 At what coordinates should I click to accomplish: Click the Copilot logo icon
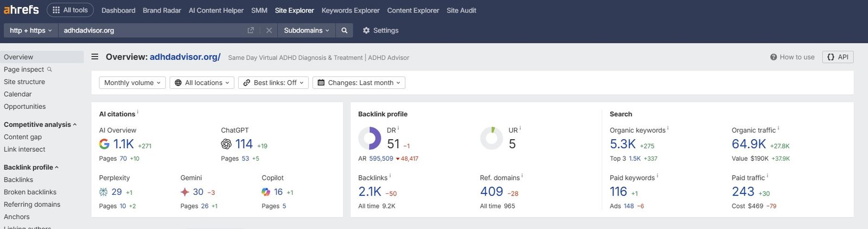pos(266,192)
